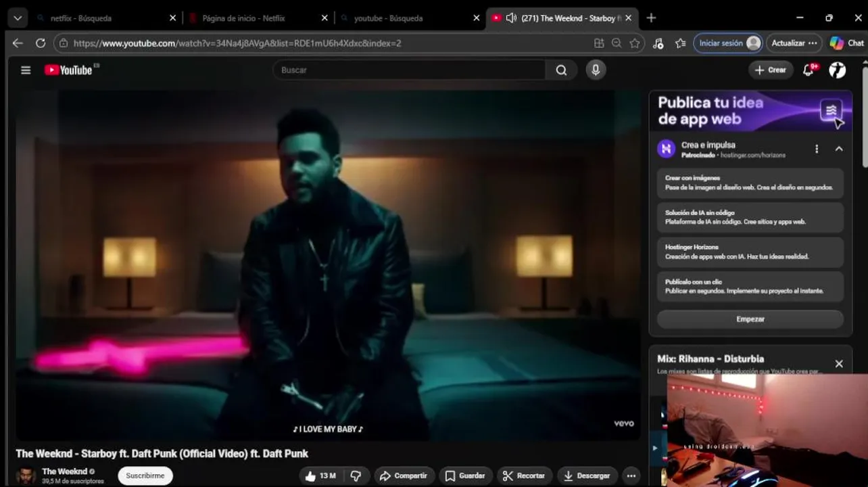868x487 pixels.
Task: Close the netflix - Búsqueda tab
Action: click(x=172, y=18)
